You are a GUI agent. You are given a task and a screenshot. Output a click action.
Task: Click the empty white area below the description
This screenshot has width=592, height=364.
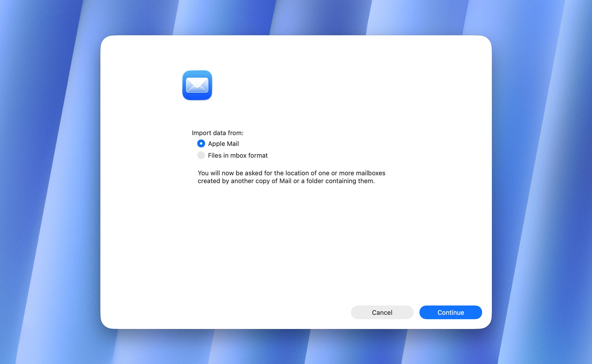[294, 245]
